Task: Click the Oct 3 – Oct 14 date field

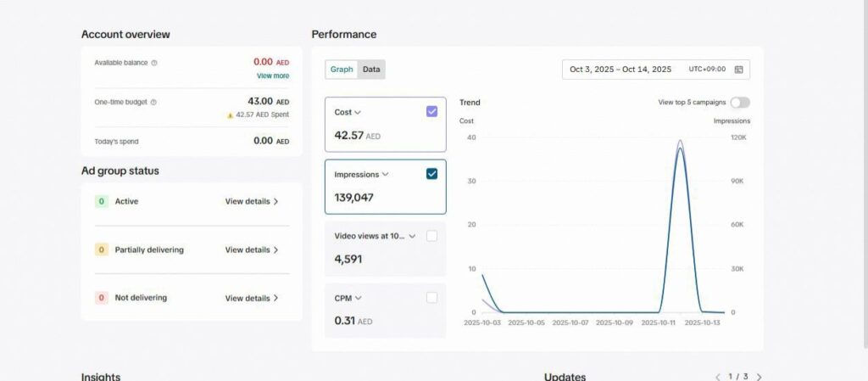Action: click(620, 70)
